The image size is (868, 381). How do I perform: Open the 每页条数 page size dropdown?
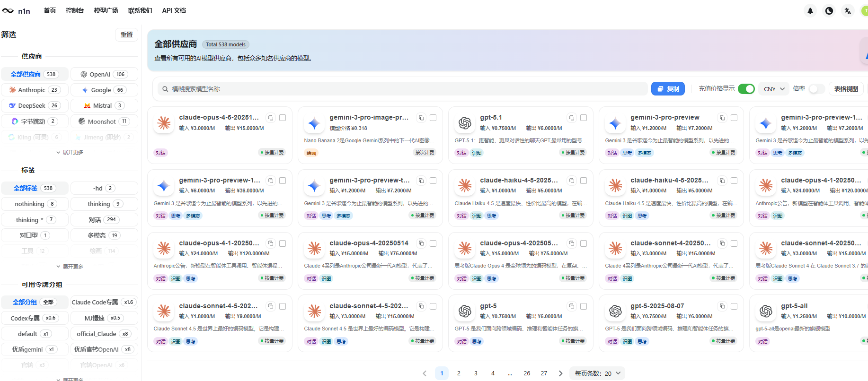coord(597,373)
